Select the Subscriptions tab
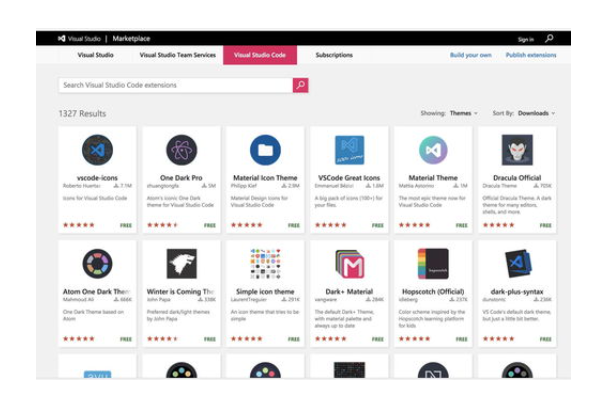Image resolution: width=606 pixels, height=411 pixels. [x=334, y=55]
